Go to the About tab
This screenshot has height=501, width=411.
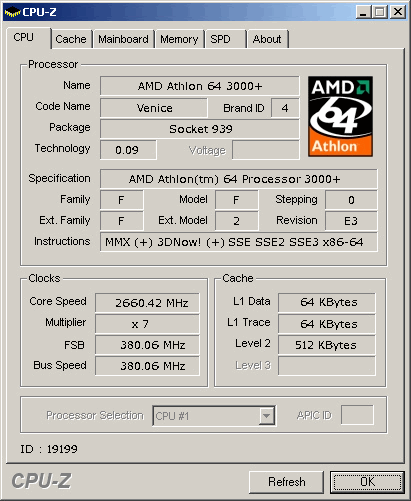click(267, 39)
